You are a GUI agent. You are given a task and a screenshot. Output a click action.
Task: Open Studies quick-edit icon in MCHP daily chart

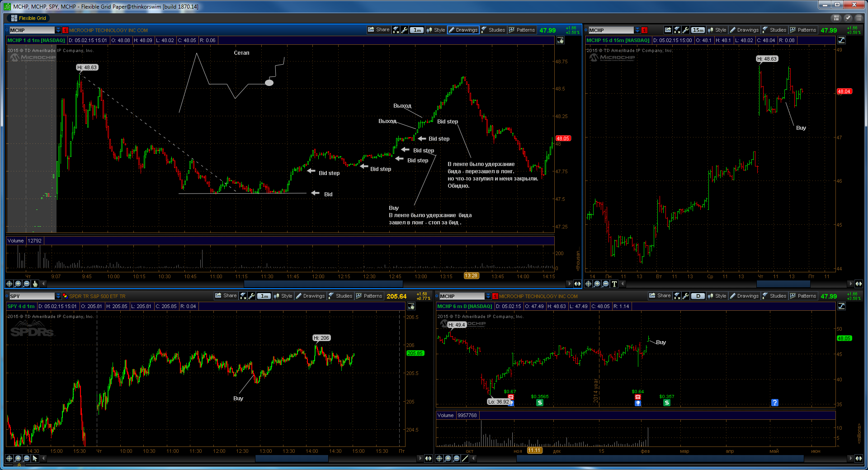coord(677,296)
